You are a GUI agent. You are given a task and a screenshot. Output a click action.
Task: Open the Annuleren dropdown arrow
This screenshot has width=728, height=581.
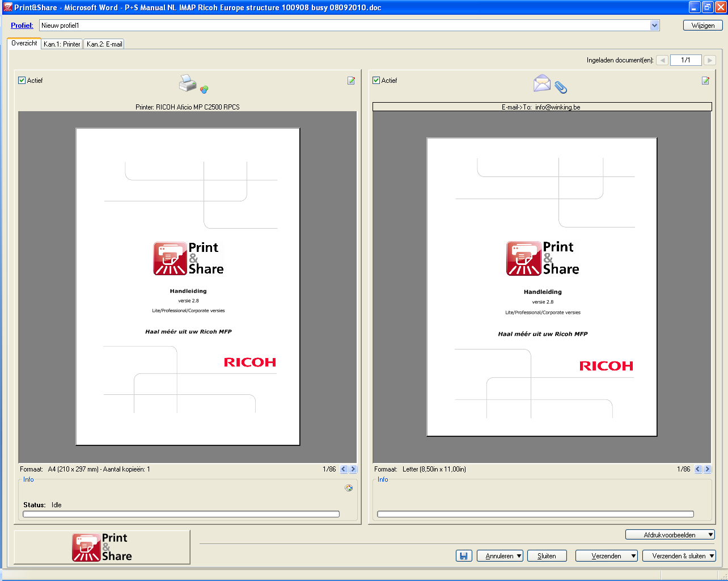point(519,556)
